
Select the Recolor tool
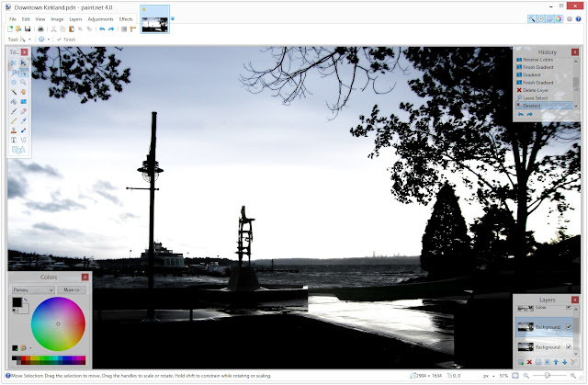[23, 130]
